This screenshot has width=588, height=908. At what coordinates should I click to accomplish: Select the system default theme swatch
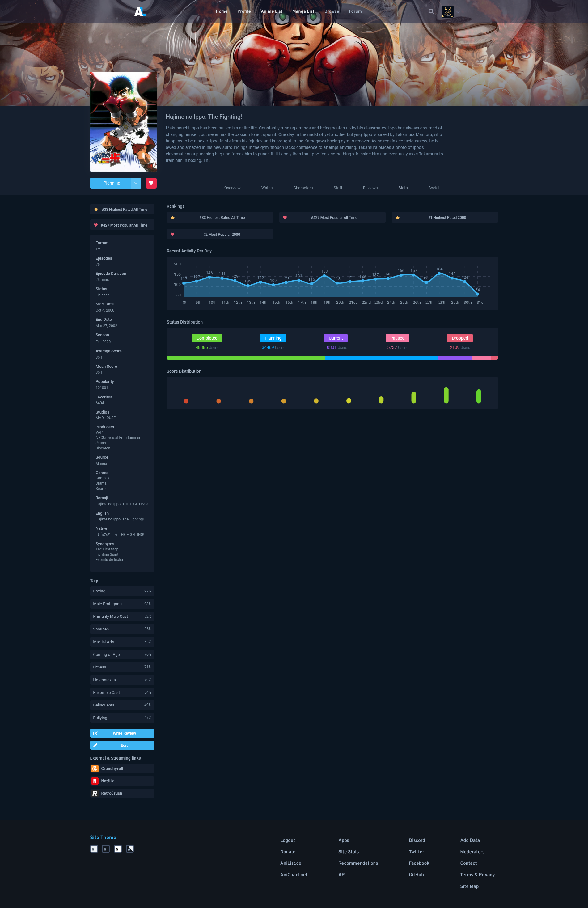[x=130, y=849]
